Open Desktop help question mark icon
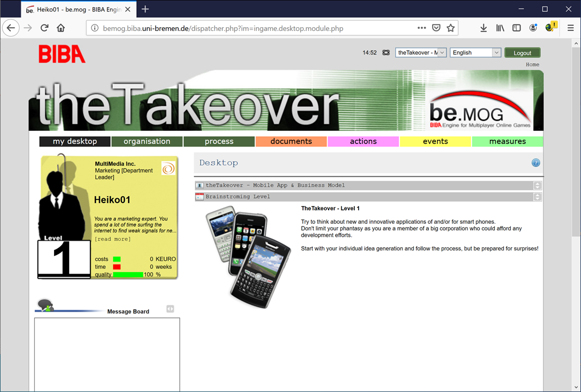Screen dimensions: 581x392 [x=536, y=162]
